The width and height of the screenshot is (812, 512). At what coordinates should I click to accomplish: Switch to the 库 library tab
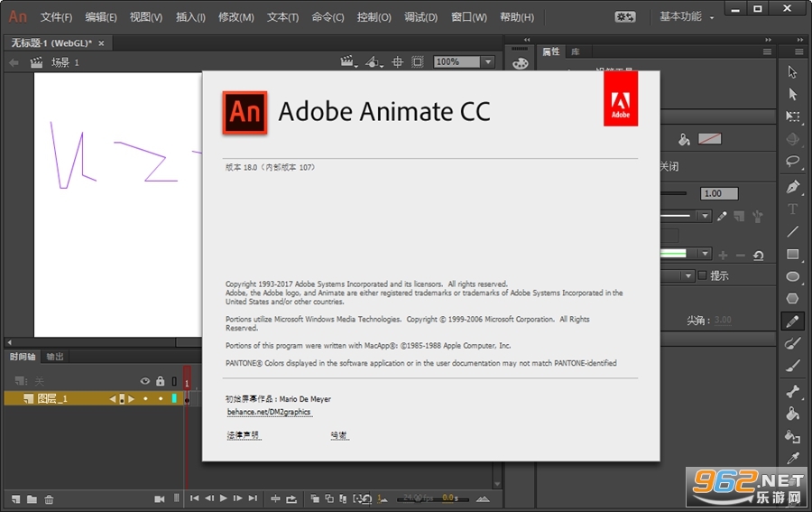pos(576,51)
